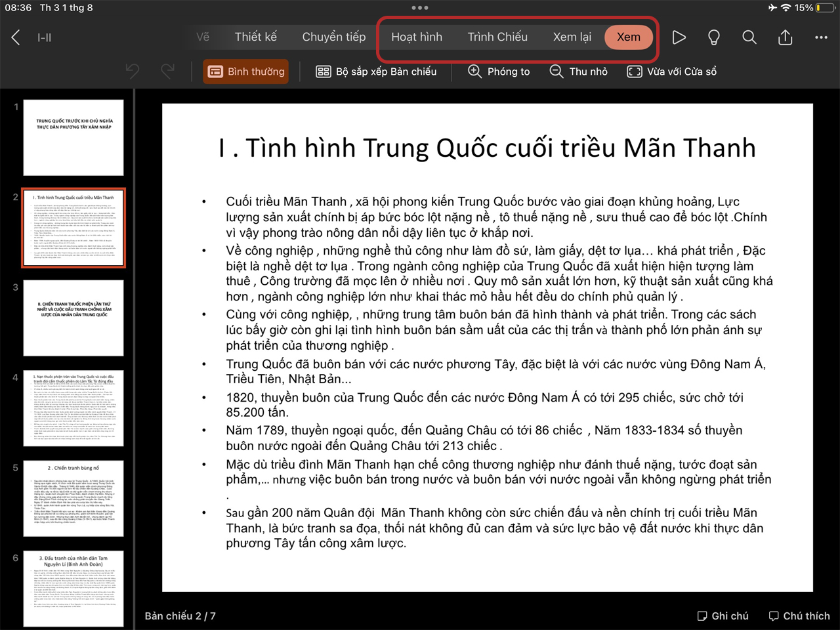
Task: Toggle Bình thường normal view
Action: pyautogui.click(x=247, y=72)
